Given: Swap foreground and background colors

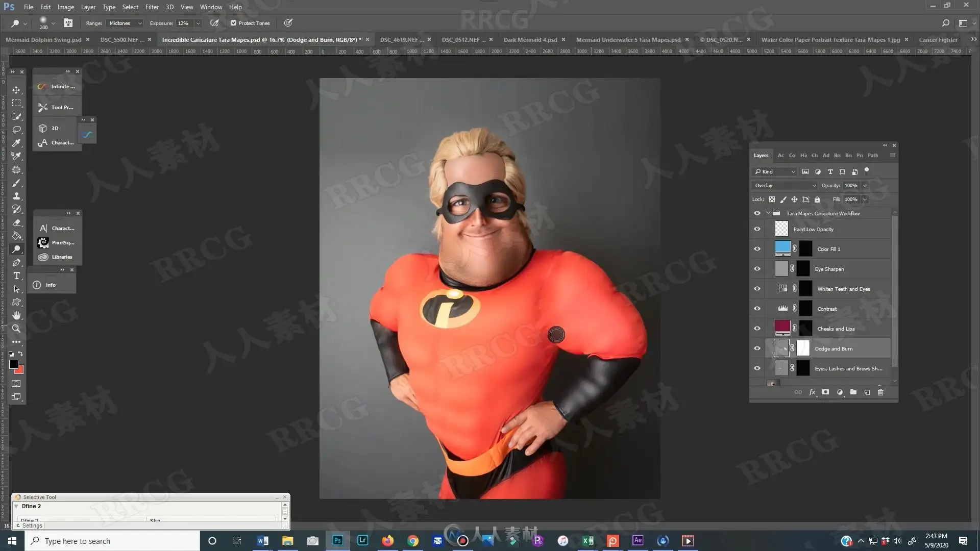Looking at the screenshot, I should 20,354.
